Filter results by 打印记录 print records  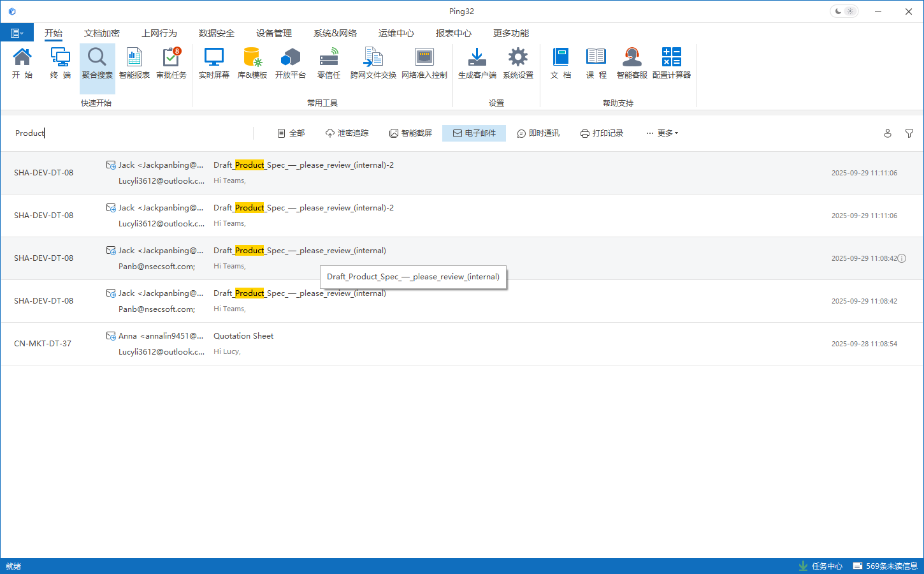[602, 133]
